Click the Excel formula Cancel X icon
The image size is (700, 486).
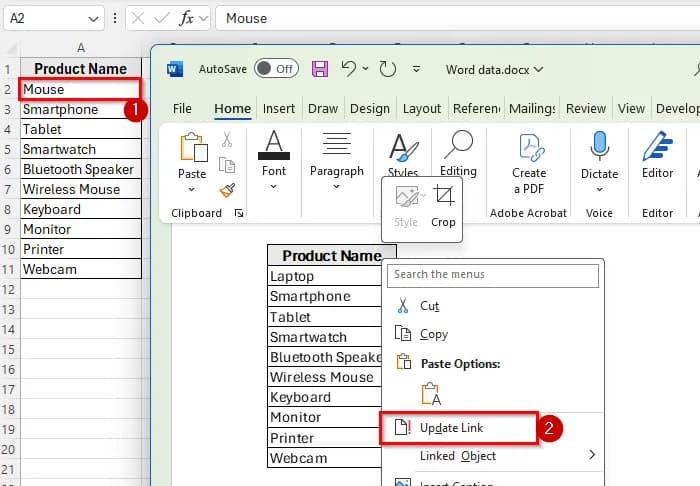coord(138,18)
